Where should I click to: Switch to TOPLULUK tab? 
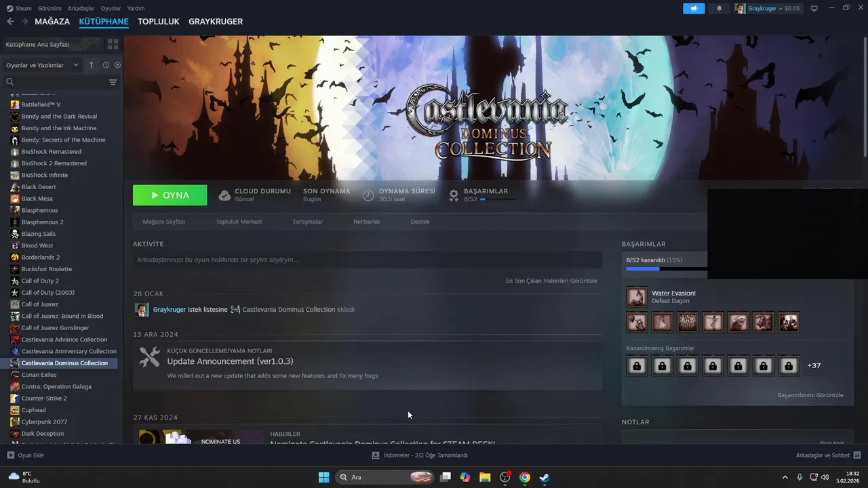[159, 22]
